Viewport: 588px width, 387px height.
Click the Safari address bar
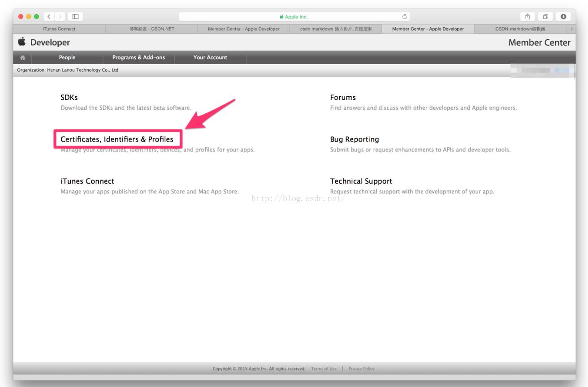(x=294, y=17)
